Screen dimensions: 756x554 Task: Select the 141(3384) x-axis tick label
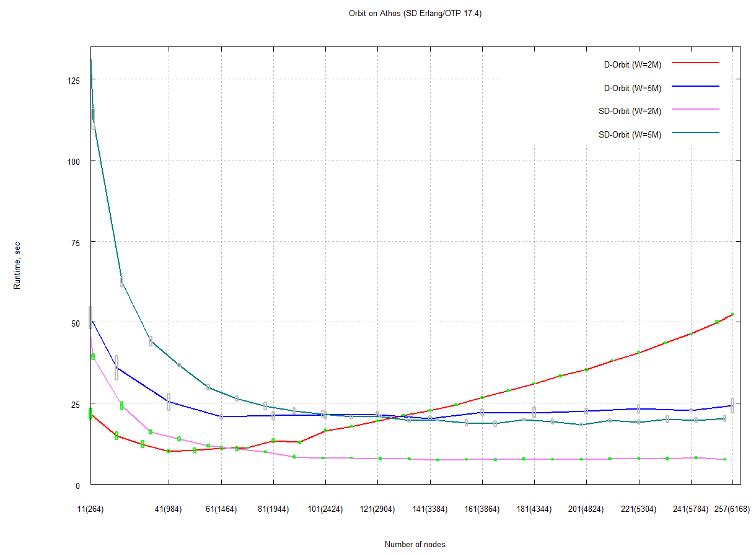coord(429,509)
